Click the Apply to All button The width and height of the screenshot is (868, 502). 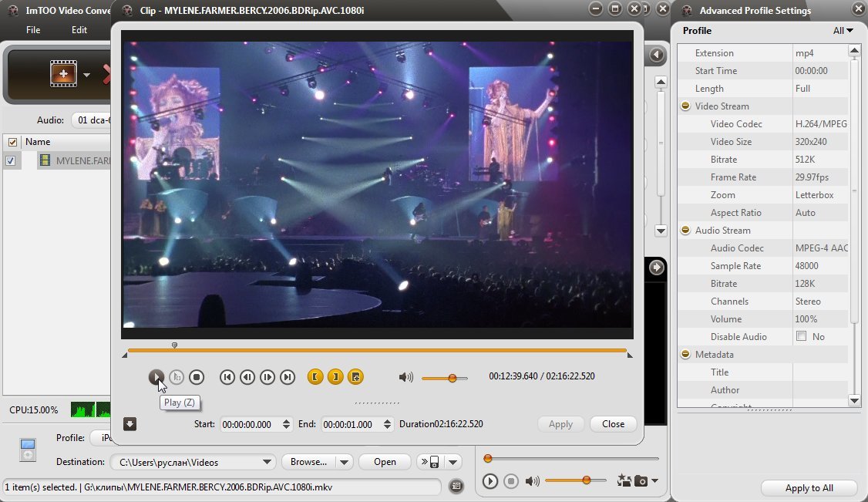(x=809, y=487)
